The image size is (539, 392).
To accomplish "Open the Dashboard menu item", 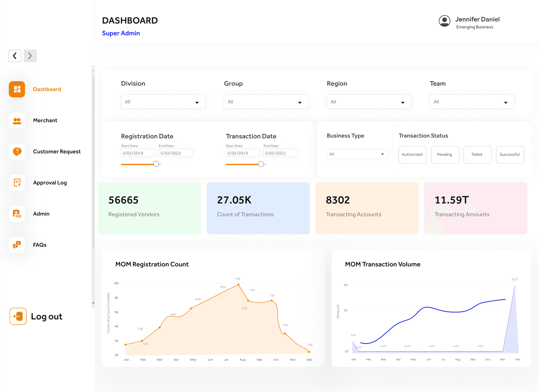I will coord(47,89).
